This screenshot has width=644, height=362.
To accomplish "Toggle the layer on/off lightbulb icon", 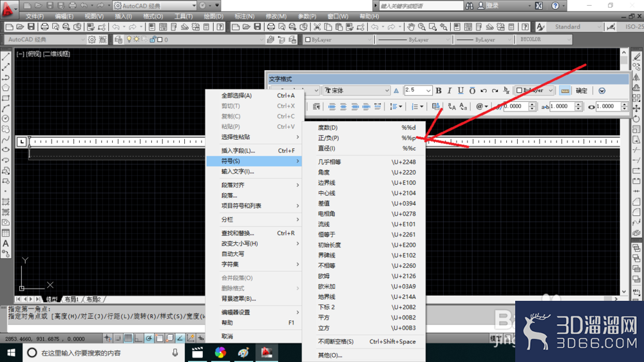I will coord(129,39).
